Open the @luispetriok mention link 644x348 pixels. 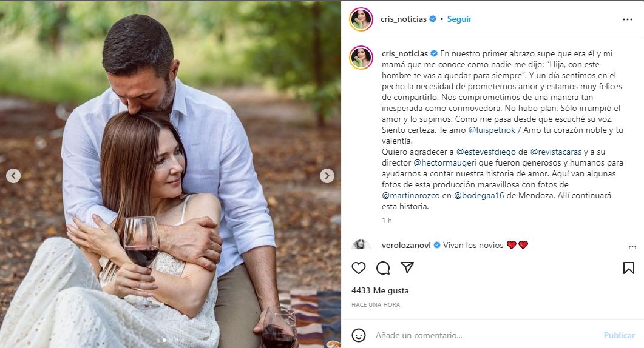[x=493, y=131]
